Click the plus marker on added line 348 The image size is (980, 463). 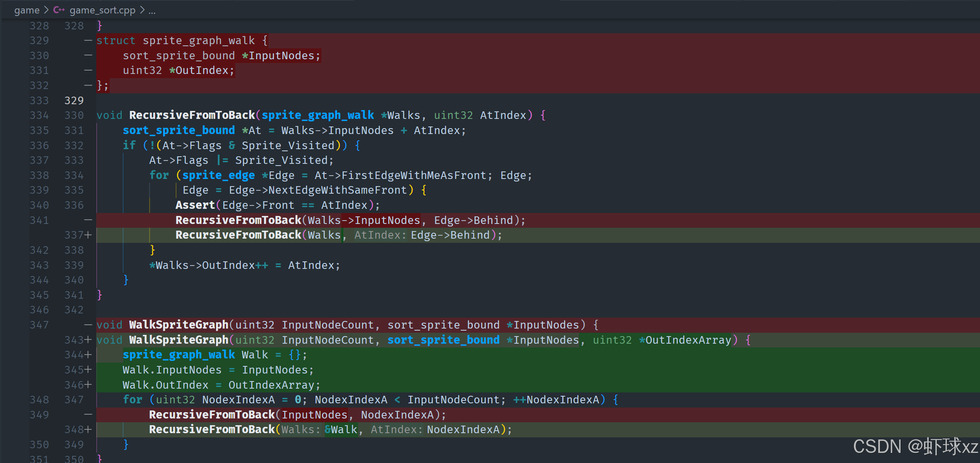pos(88,429)
